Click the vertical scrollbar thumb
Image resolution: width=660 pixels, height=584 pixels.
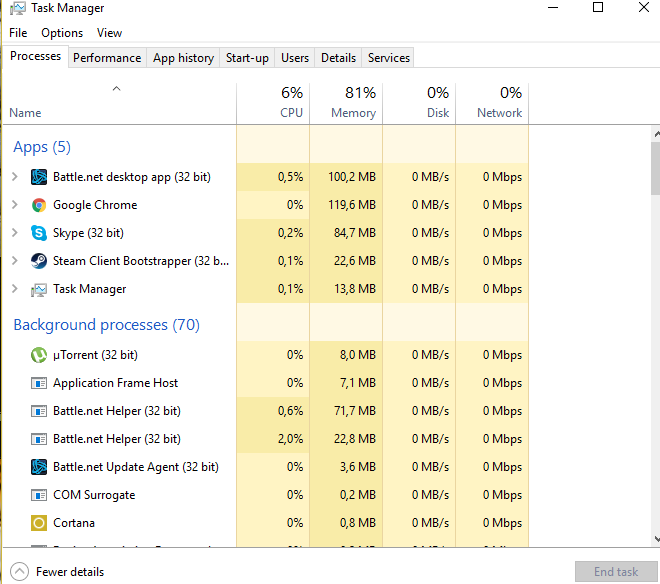click(656, 168)
